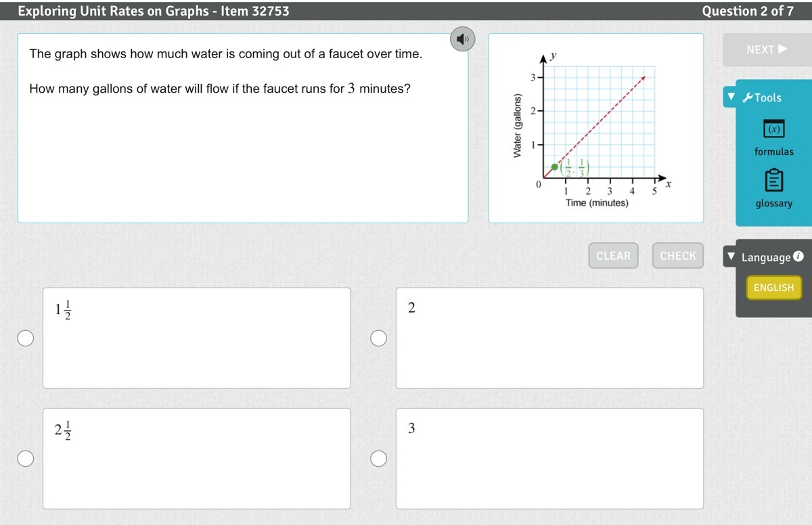Select the radio button for 3
812x525 pixels.
click(379, 459)
